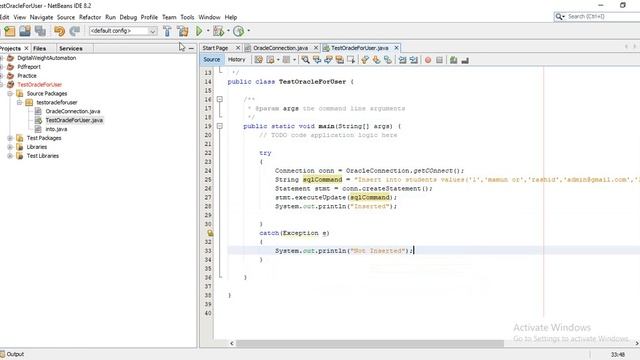Clean and Build project with hammer-broom icon
This screenshot has height=360, width=640.
pyautogui.click(x=182, y=31)
